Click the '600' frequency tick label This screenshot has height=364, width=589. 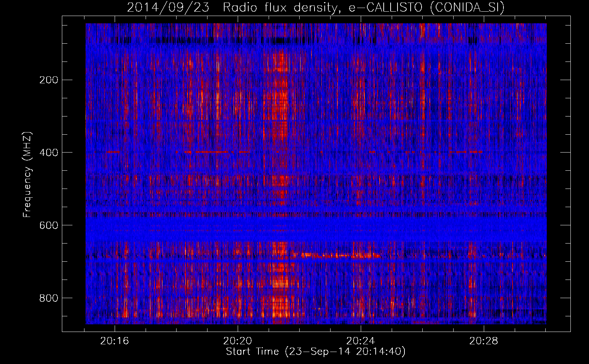click(49, 225)
